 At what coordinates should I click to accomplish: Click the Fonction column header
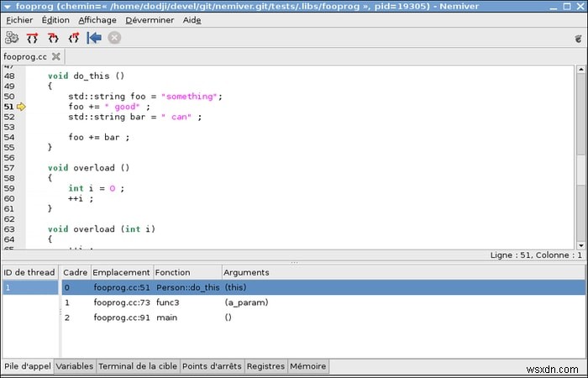pyautogui.click(x=187, y=272)
